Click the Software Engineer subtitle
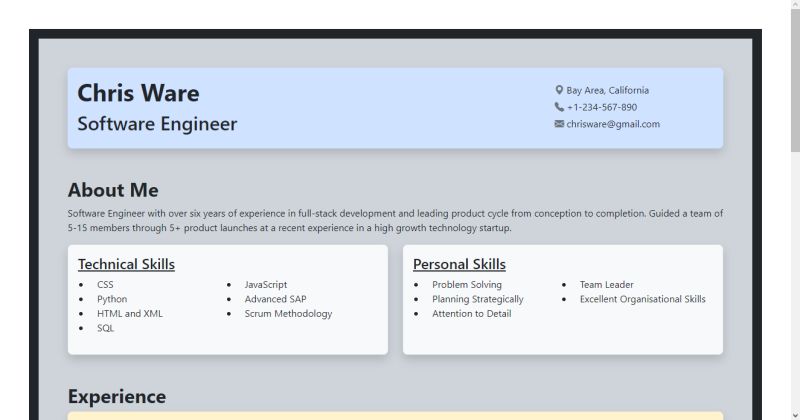 pos(157,124)
